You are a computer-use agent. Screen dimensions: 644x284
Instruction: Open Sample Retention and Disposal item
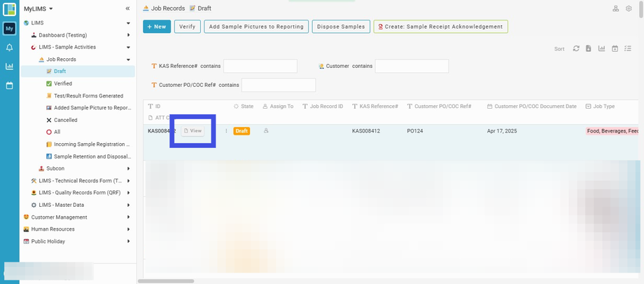point(78,156)
